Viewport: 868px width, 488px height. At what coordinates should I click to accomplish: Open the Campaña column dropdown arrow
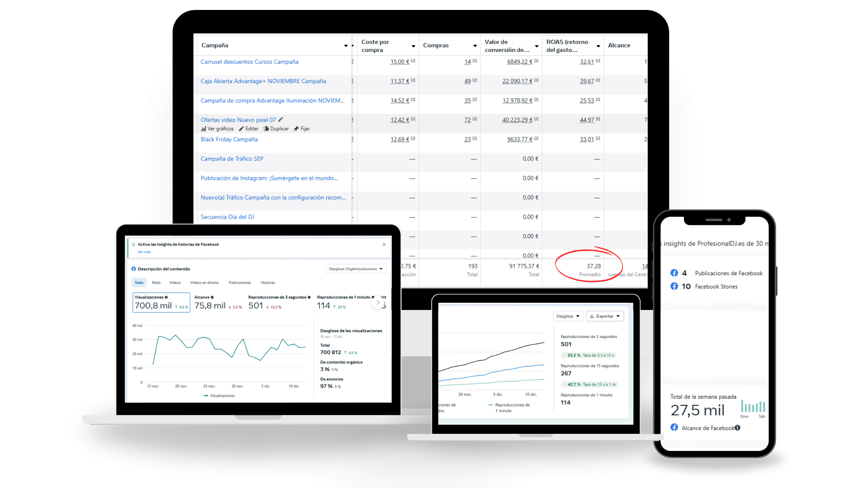pyautogui.click(x=346, y=46)
